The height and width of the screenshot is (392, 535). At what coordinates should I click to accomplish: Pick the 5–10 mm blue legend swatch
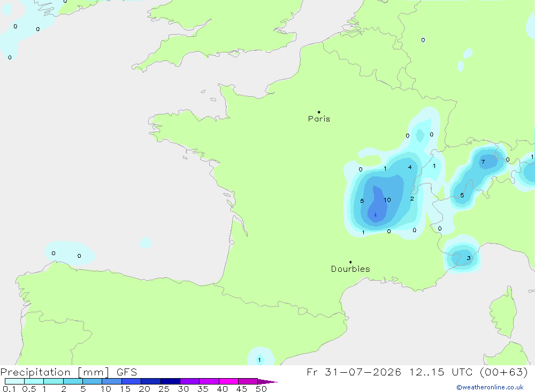pyautogui.click(x=92, y=381)
